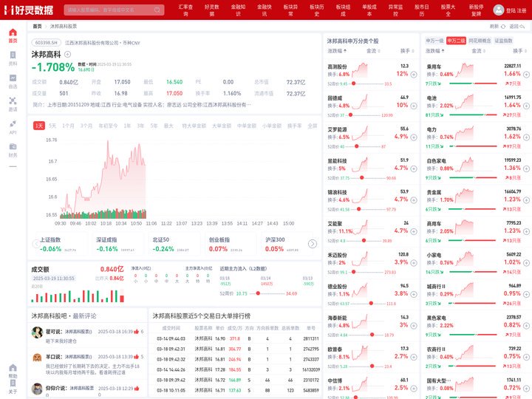Click the 注册 register link
The width and height of the screenshot is (532, 399).
[522, 10]
